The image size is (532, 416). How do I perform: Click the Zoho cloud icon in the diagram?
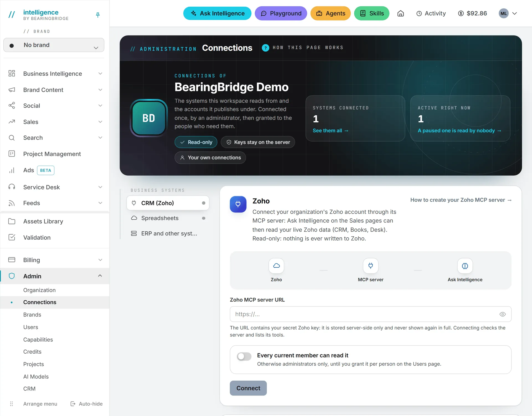[x=276, y=266]
